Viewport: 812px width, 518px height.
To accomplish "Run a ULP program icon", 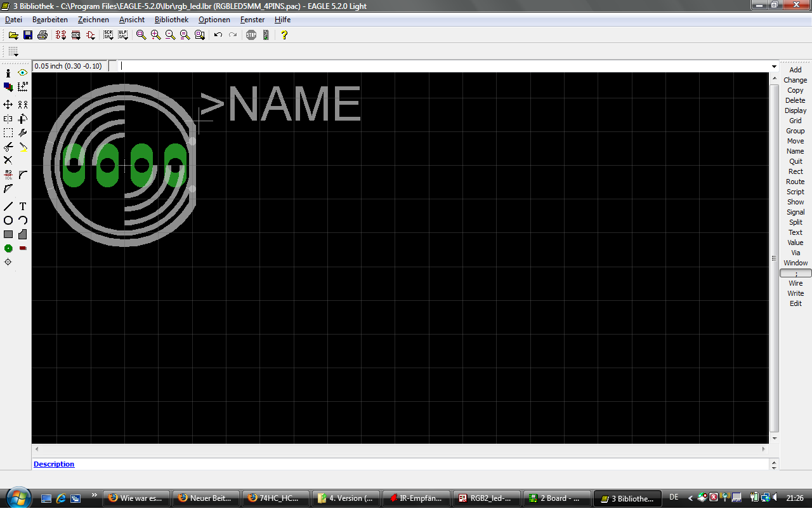I will (x=123, y=35).
